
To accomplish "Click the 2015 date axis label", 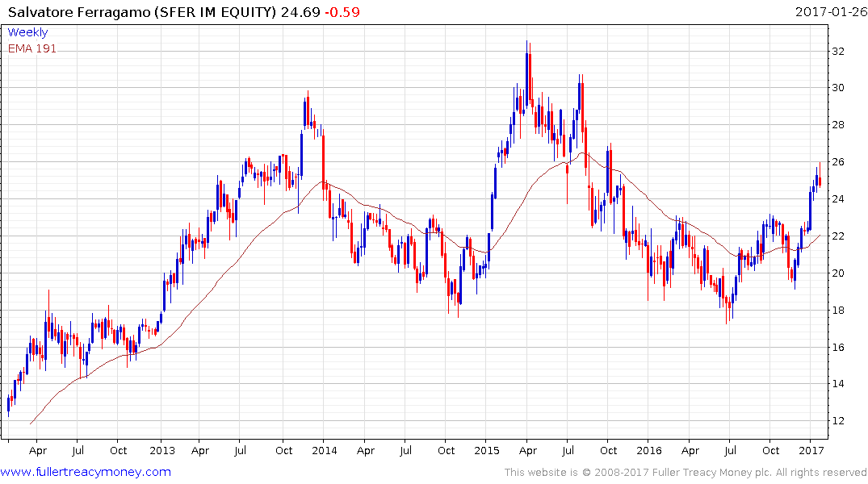I will coord(487,450).
